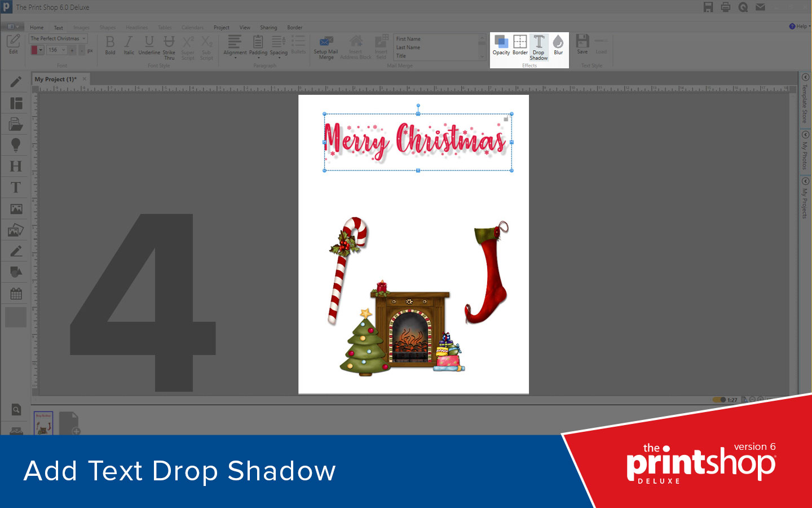Apply the Drop Shadow text effect
The height and width of the screenshot is (508, 812).
coord(539,47)
